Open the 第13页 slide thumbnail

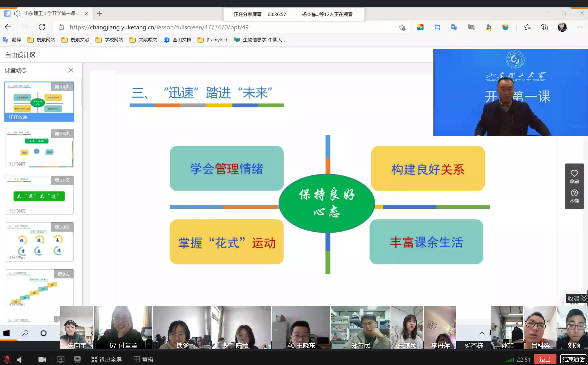click(39, 148)
